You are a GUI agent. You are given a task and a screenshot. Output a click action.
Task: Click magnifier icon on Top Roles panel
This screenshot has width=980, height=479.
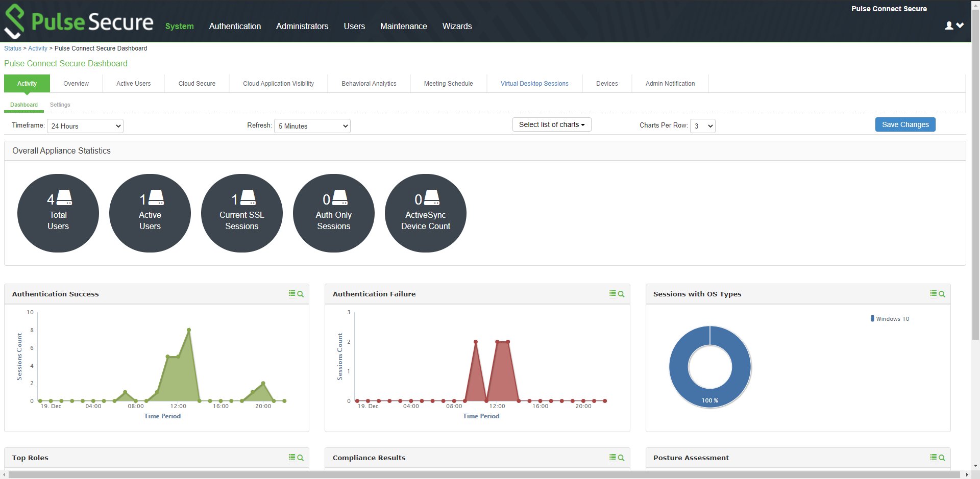(x=301, y=458)
